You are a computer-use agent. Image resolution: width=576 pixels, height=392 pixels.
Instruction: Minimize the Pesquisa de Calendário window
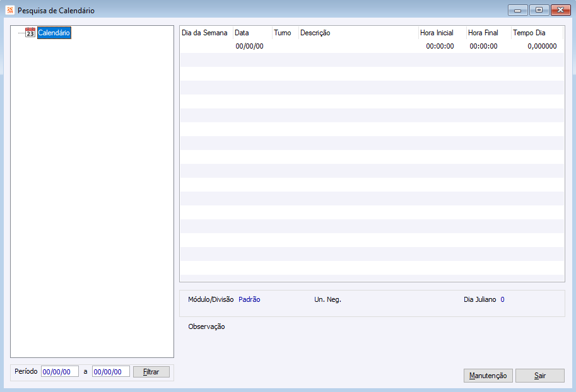tap(517, 10)
